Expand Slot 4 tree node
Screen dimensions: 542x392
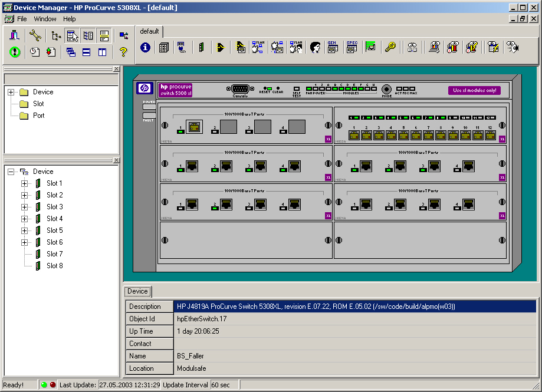24,219
